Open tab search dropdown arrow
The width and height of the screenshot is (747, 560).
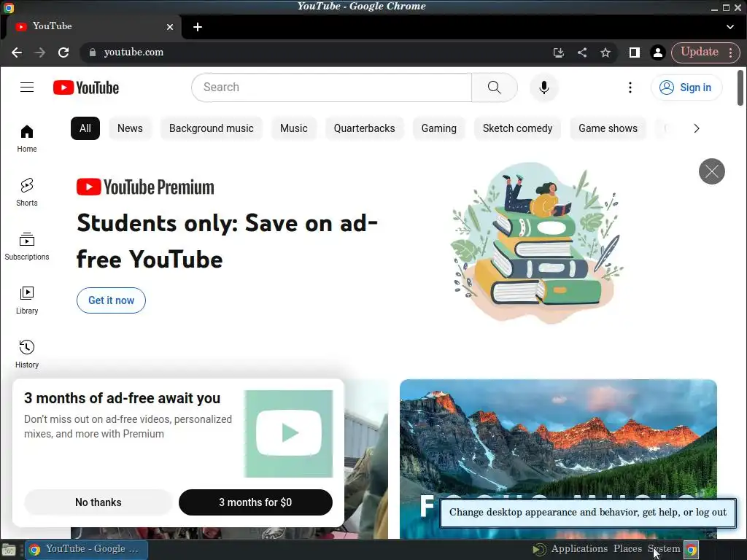click(729, 27)
